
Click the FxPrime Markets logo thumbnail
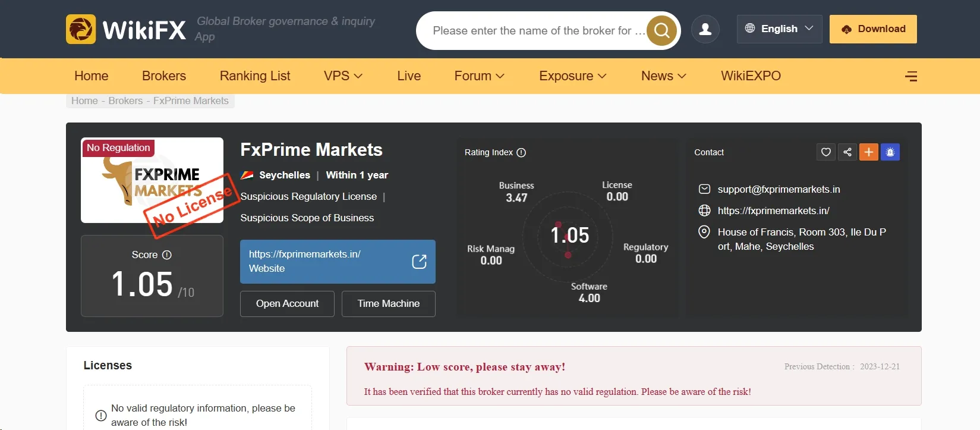click(x=152, y=180)
